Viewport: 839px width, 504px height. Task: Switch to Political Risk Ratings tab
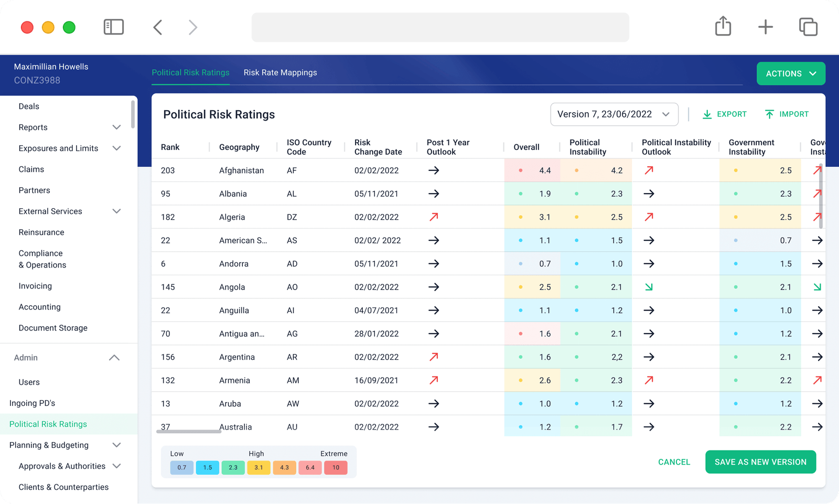(x=191, y=72)
